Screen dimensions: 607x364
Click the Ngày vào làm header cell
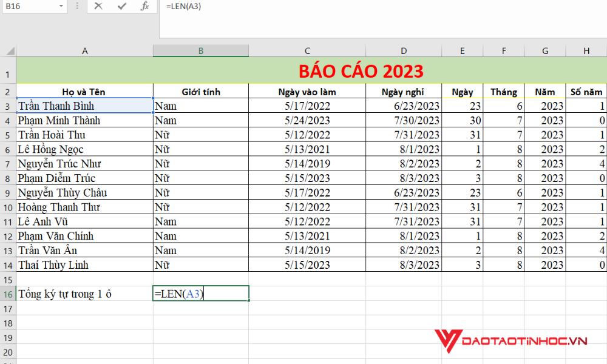click(307, 92)
